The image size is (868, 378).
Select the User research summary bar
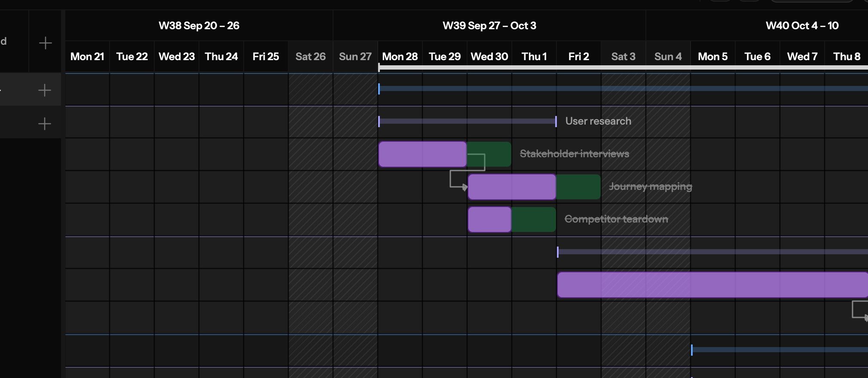[468, 122]
